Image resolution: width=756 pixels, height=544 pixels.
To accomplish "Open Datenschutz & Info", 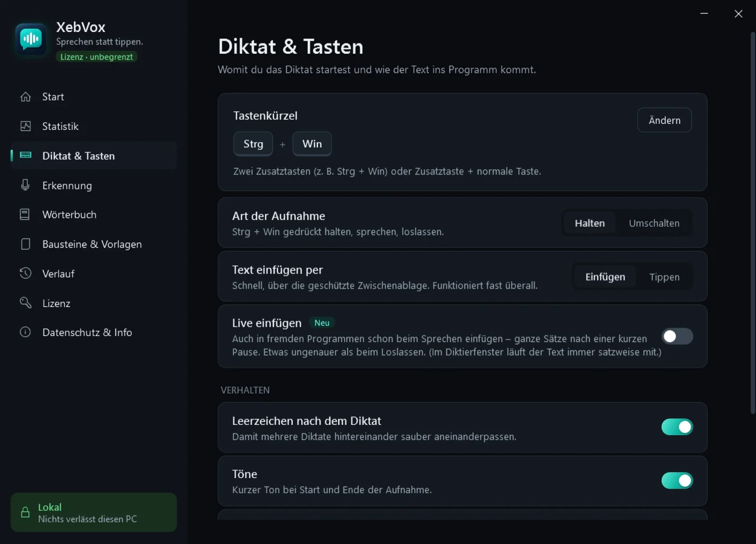I will 94,332.
